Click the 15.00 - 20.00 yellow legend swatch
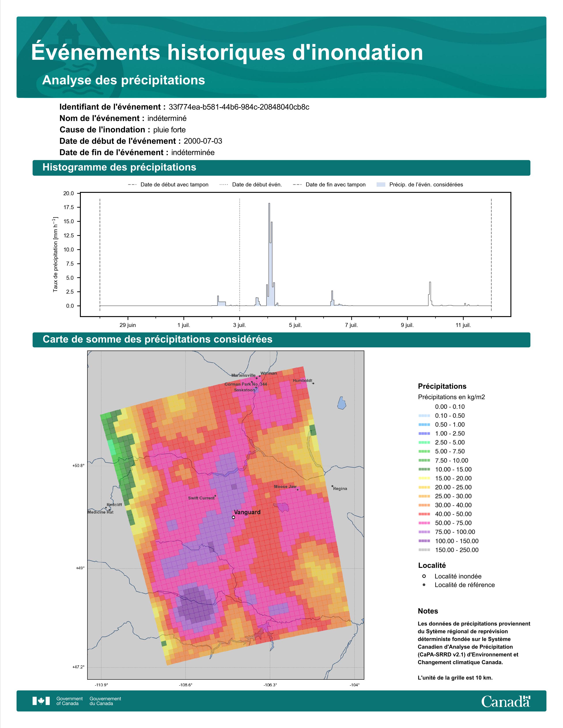This screenshot has height=728, width=563. pos(424,478)
